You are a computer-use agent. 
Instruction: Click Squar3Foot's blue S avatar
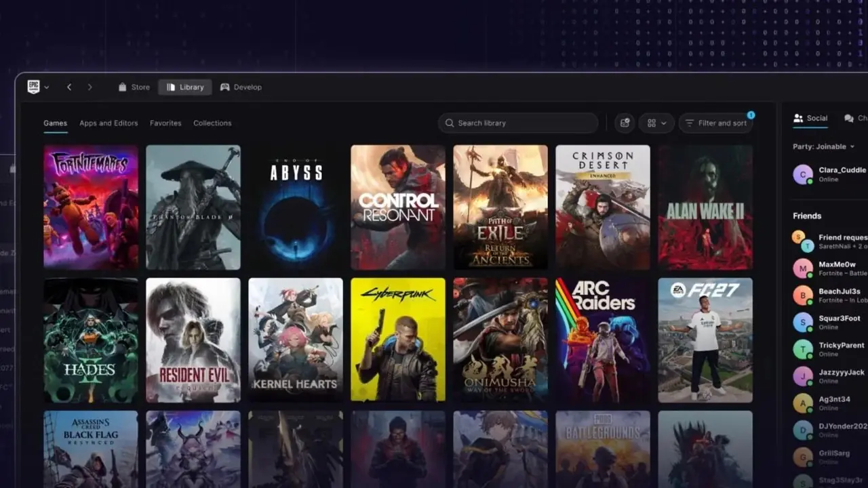[x=803, y=323]
